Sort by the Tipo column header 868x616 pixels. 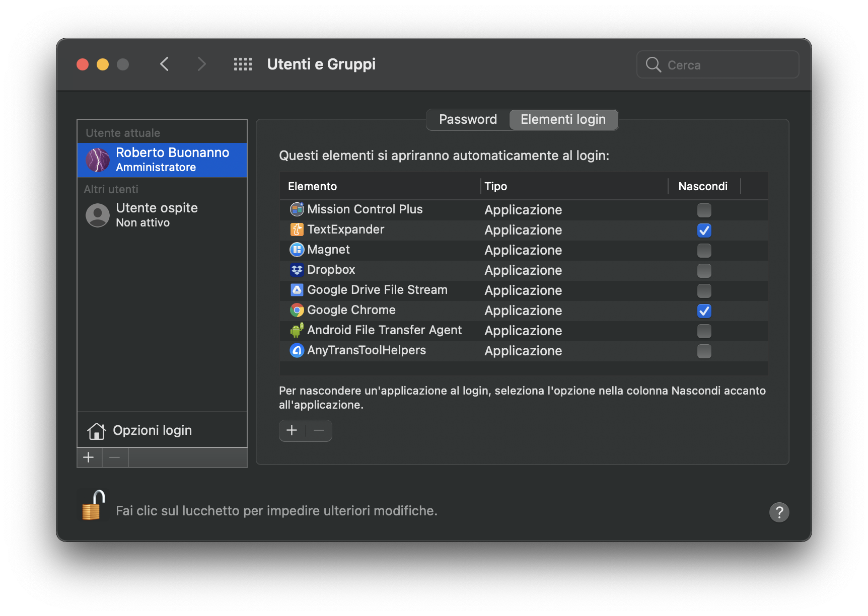(x=574, y=186)
